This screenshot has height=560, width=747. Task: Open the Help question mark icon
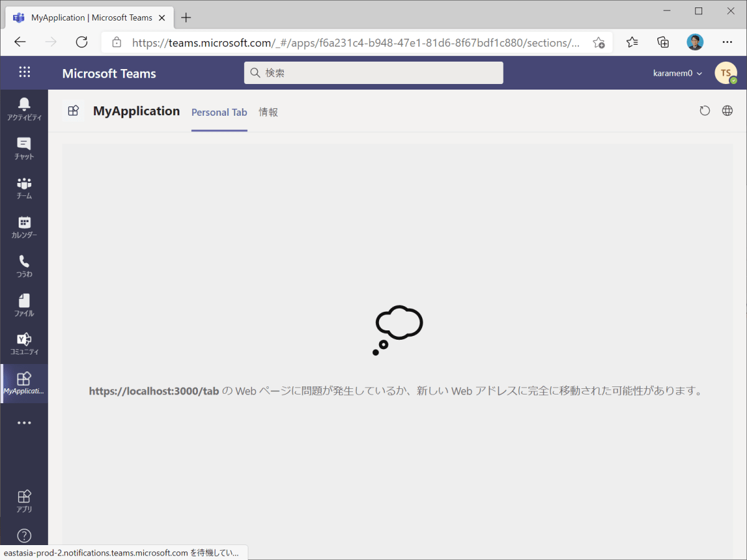pyautogui.click(x=24, y=536)
